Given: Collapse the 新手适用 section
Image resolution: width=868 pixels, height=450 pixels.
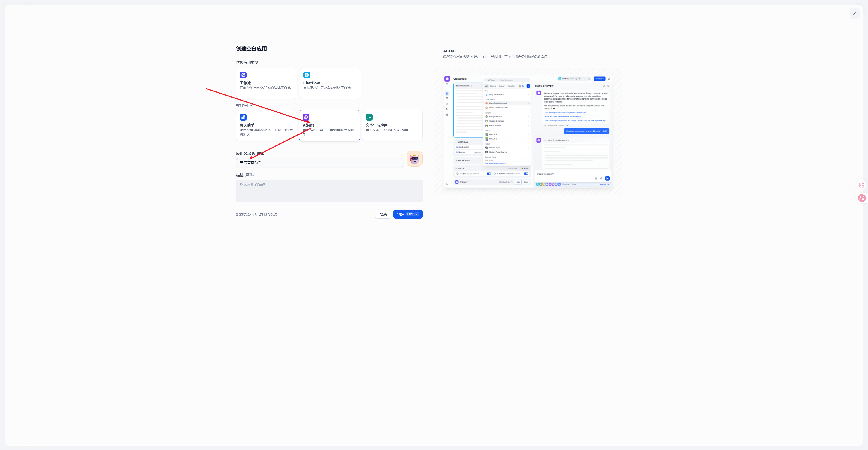Looking at the screenshot, I should (244, 105).
